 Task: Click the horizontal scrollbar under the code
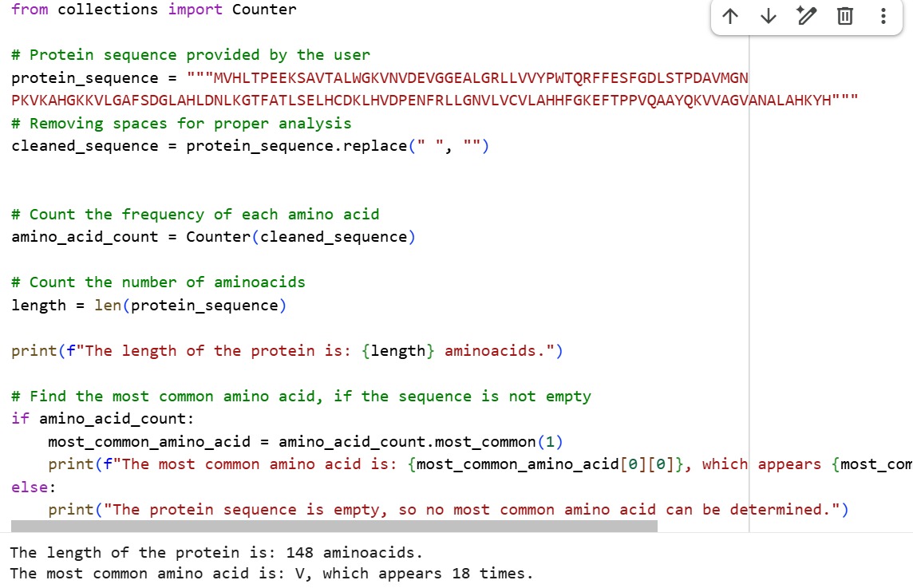click(334, 527)
